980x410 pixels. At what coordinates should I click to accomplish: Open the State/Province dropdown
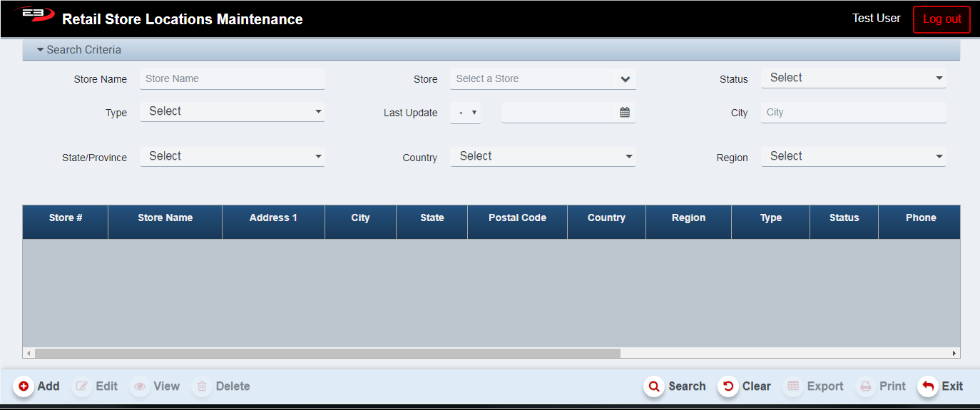233,156
